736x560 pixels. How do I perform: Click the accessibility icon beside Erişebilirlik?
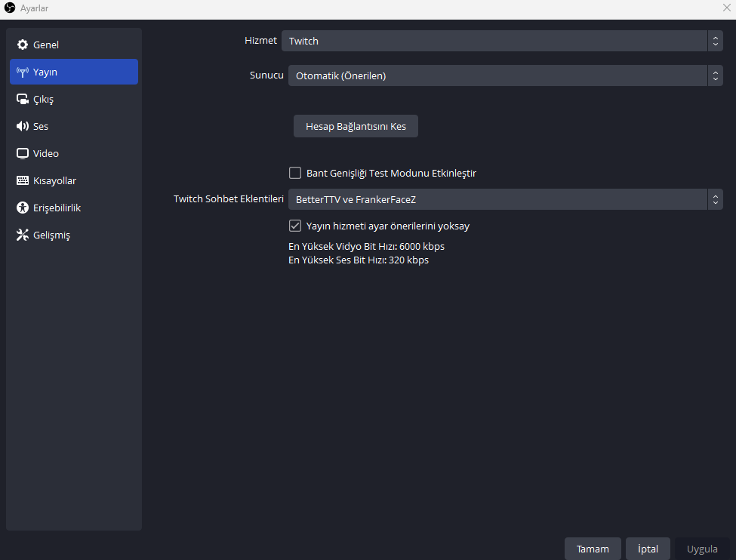click(23, 208)
